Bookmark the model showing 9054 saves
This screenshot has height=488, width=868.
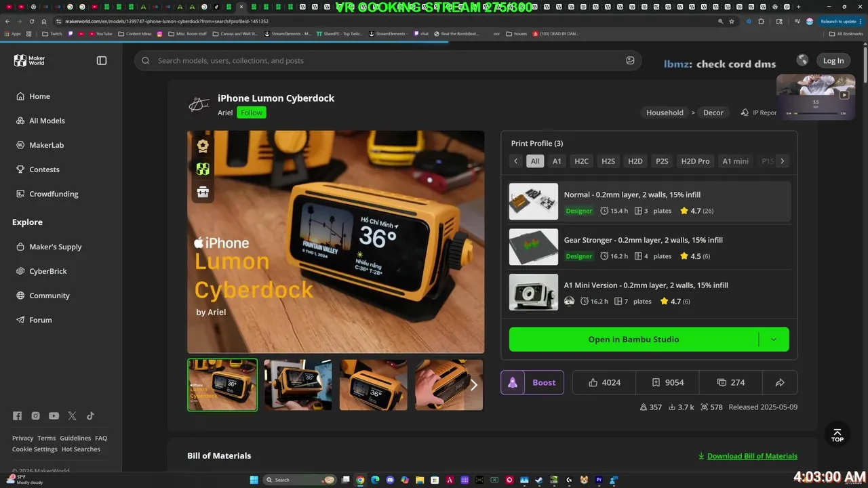667,382
